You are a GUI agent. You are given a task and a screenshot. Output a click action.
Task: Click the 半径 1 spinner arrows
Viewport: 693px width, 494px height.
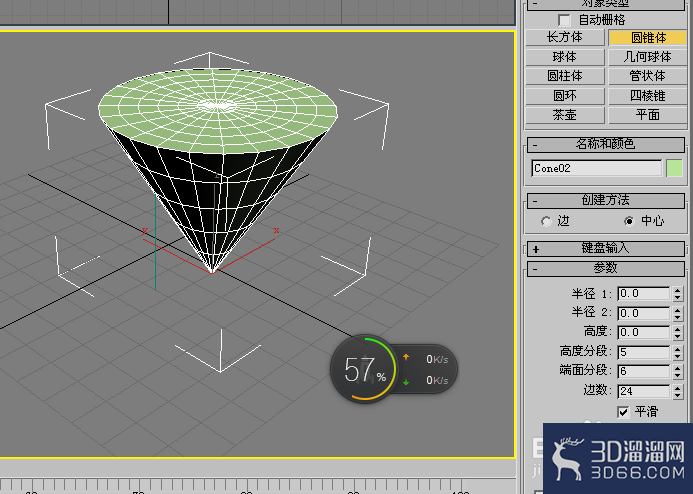[x=678, y=294]
